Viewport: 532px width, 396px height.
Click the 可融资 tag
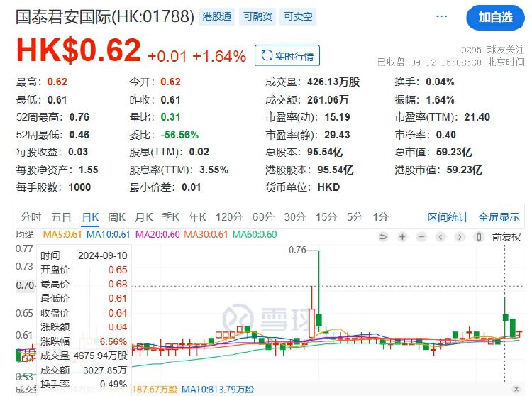pos(257,16)
